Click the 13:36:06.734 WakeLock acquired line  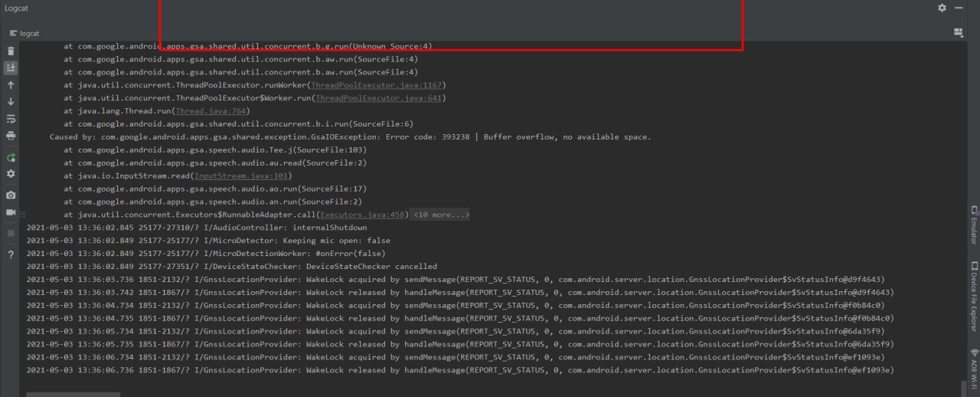coord(455,358)
